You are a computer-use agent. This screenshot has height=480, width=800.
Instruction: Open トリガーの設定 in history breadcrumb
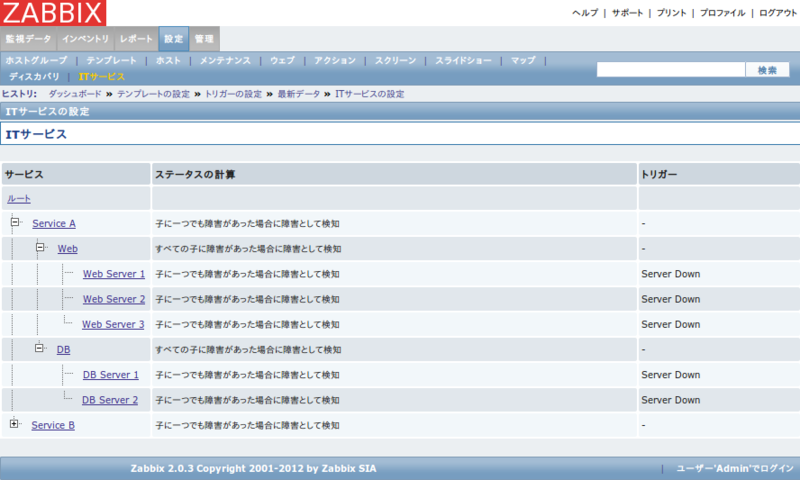pyautogui.click(x=233, y=94)
